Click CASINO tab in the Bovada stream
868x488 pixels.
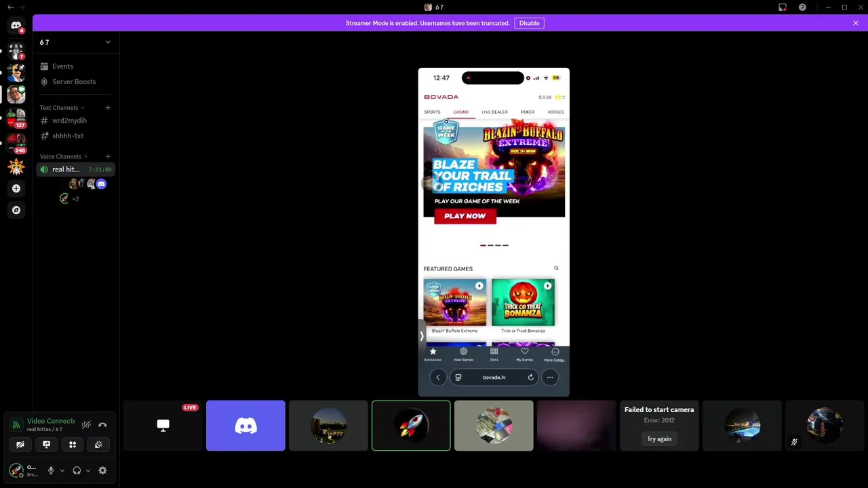click(x=461, y=112)
